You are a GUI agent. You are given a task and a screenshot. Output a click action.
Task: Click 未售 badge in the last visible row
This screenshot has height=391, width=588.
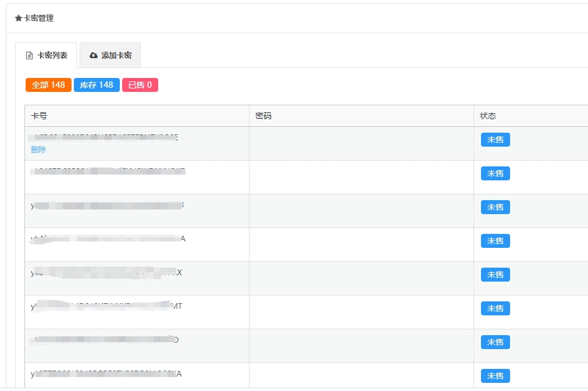(x=495, y=376)
